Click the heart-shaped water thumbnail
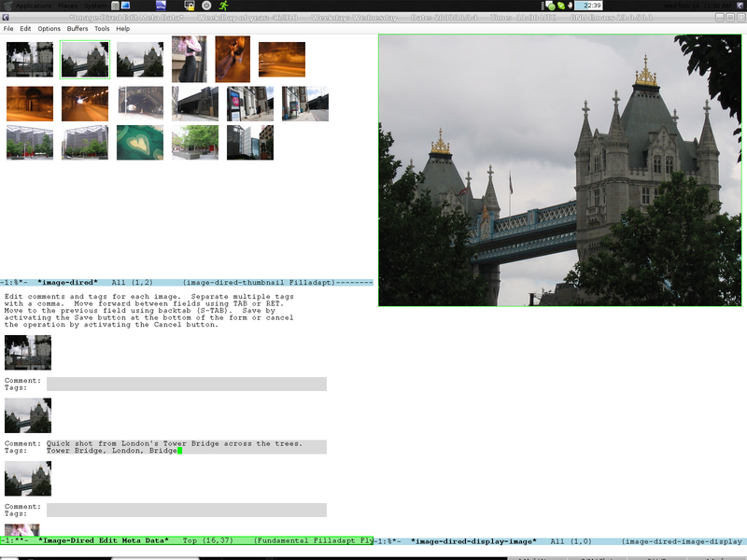This screenshot has width=747, height=560. pyautogui.click(x=138, y=142)
